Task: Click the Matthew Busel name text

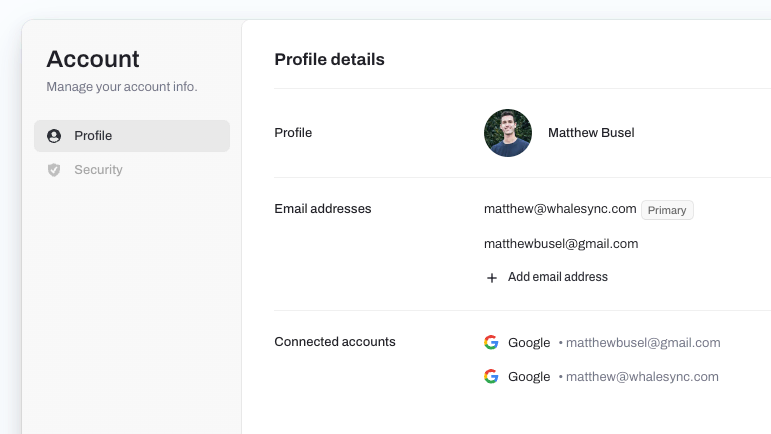Action: click(x=591, y=133)
